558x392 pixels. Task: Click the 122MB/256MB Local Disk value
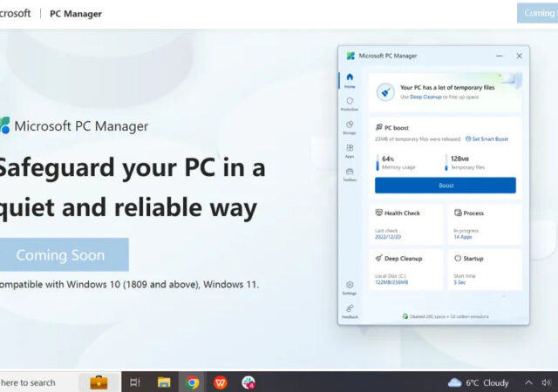[391, 282]
